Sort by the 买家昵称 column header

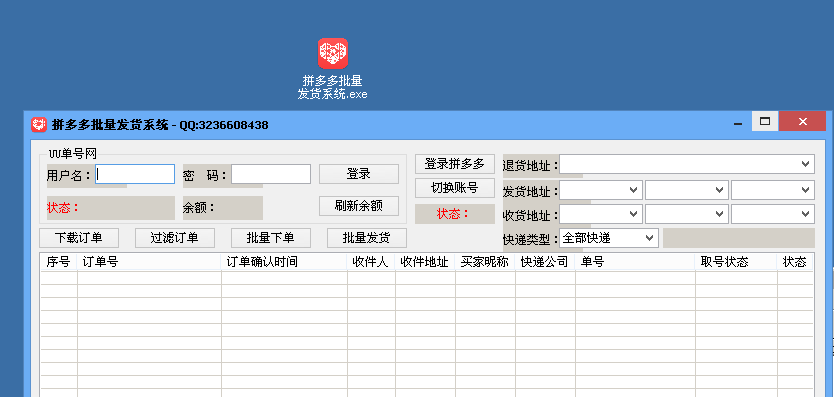[485, 262]
